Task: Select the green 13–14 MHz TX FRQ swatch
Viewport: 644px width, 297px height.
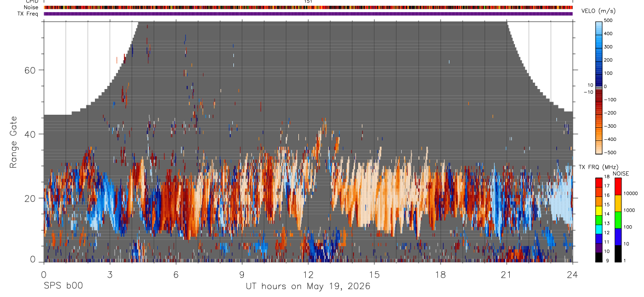Action: tap(599, 219)
